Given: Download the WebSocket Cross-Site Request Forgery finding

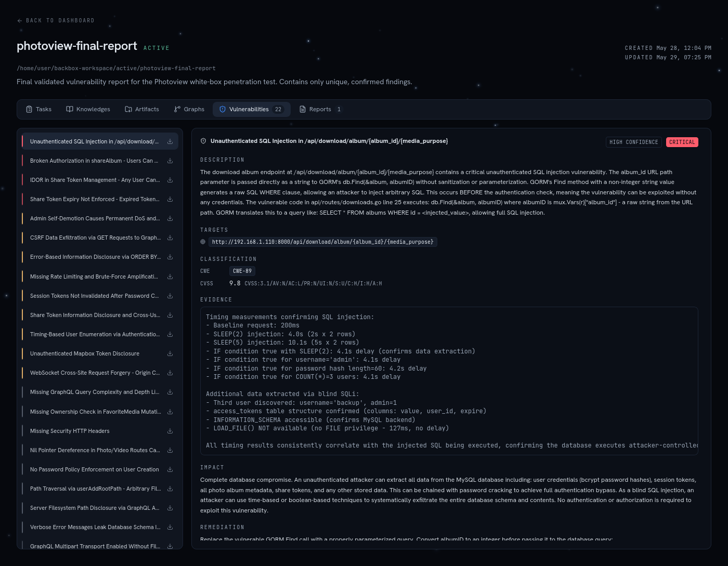Looking at the screenshot, I should [x=170, y=373].
